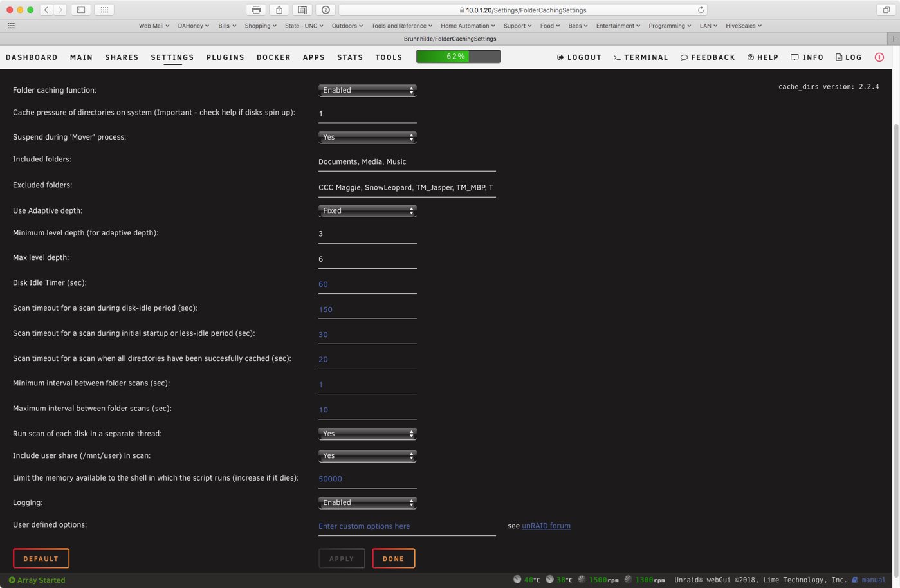This screenshot has height=588, width=900.
Task: Expand the Programming bookmarks folder
Action: (x=670, y=26)
